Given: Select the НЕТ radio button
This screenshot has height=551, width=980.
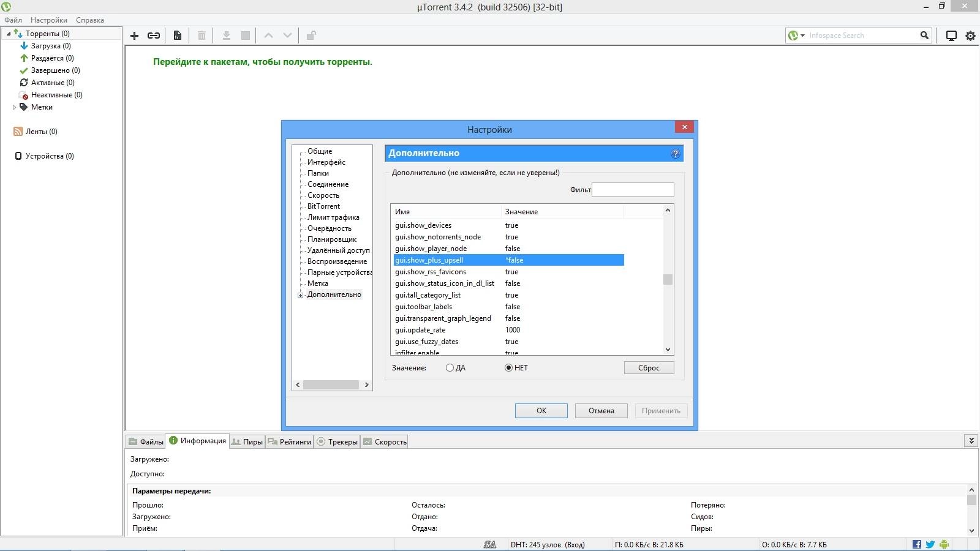Looking at the screenshot, I should [508, 368].
